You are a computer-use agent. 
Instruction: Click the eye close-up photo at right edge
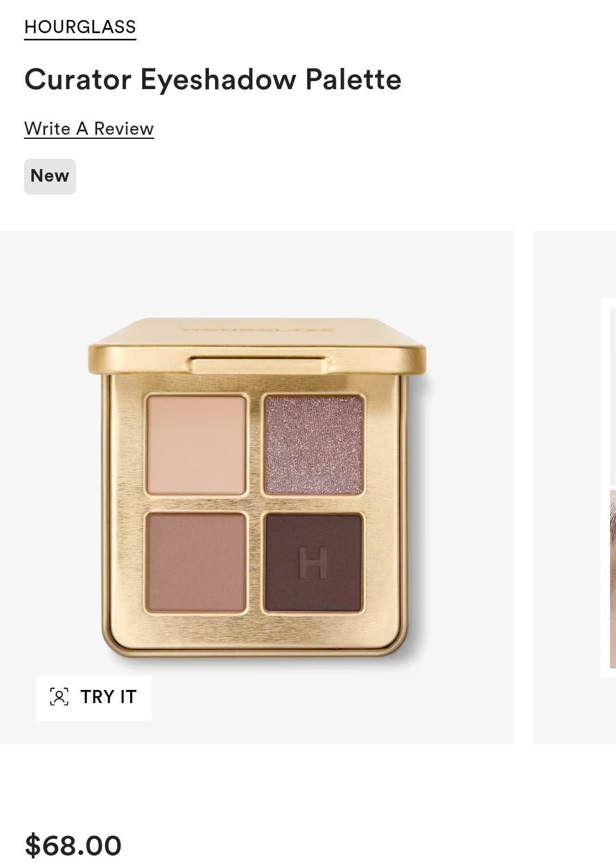(x=613, y=579)
